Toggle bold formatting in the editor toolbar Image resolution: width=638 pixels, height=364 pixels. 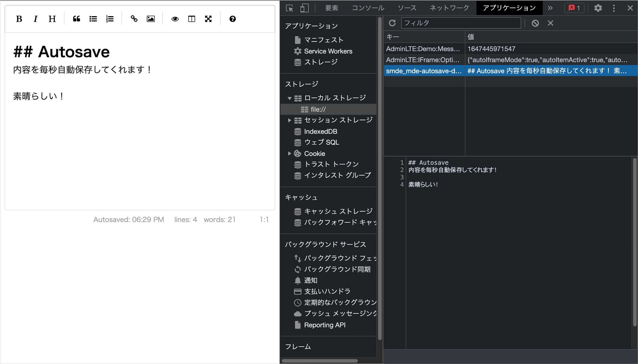(19, 19)
